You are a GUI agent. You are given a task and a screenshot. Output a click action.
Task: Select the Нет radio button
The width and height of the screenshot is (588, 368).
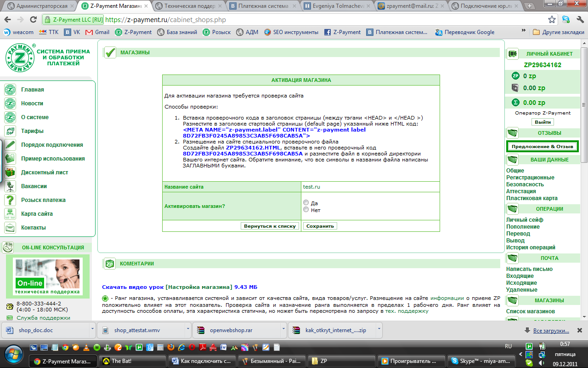click(x=306, y=210)
